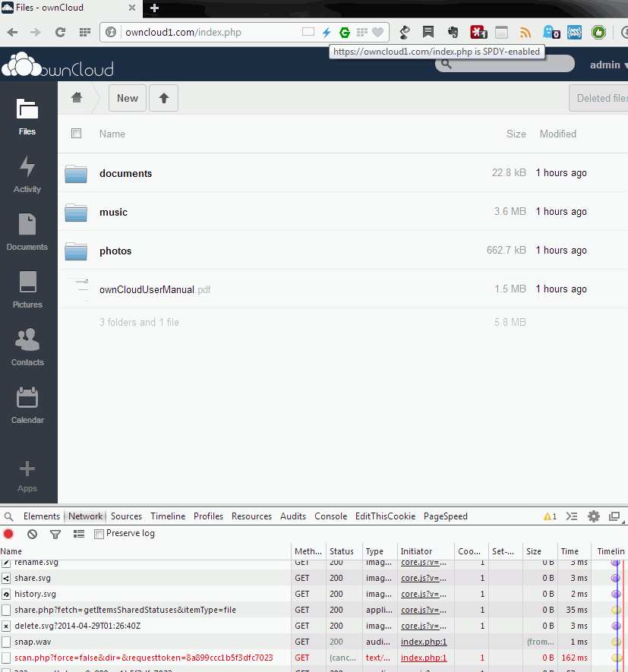This screenshot has height=672, width=628.
Task: Show the DevTools console drawer
Action: pos(572,516)
